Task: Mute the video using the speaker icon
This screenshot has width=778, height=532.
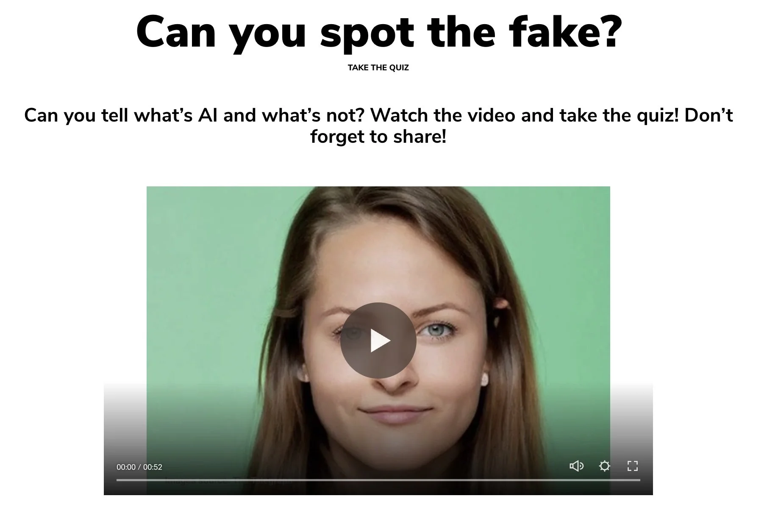Action: coord(576,466)
